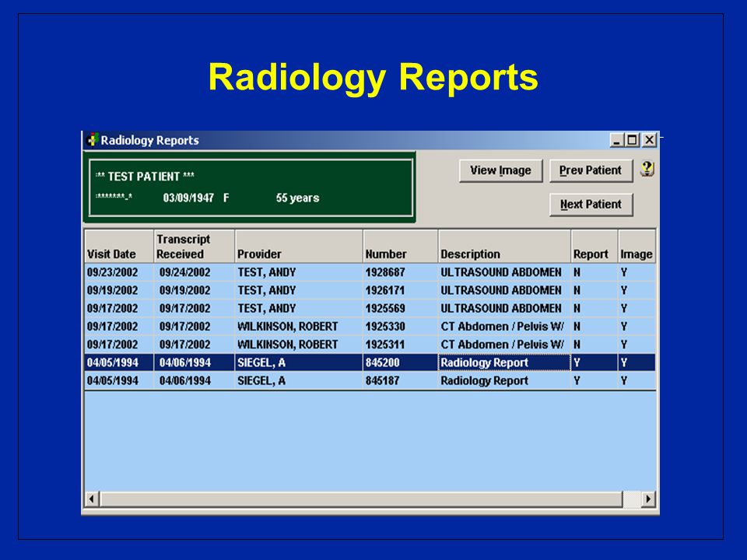Click WILKINSON, ROBERT in the 1925311 row

tap(288, 345)
